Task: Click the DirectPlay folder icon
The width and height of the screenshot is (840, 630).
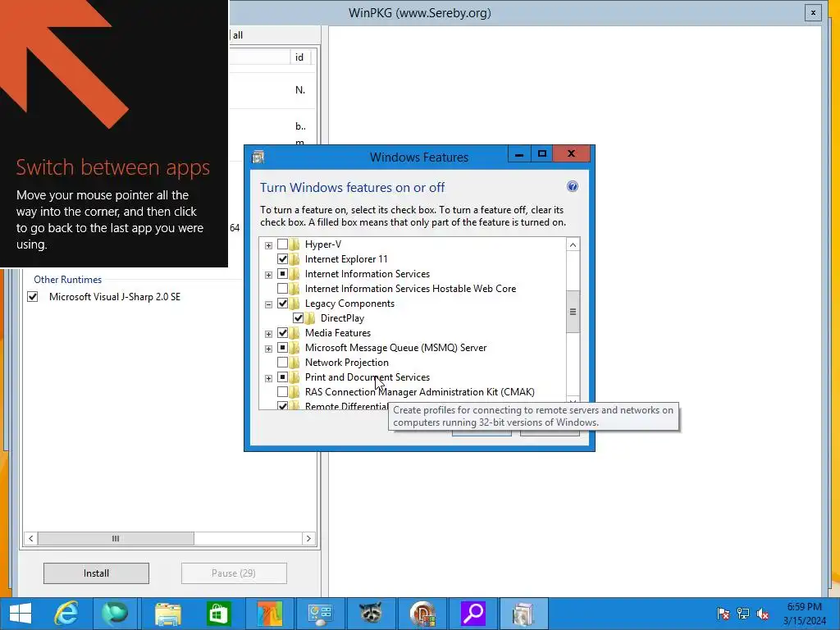Action: point(310,318)
